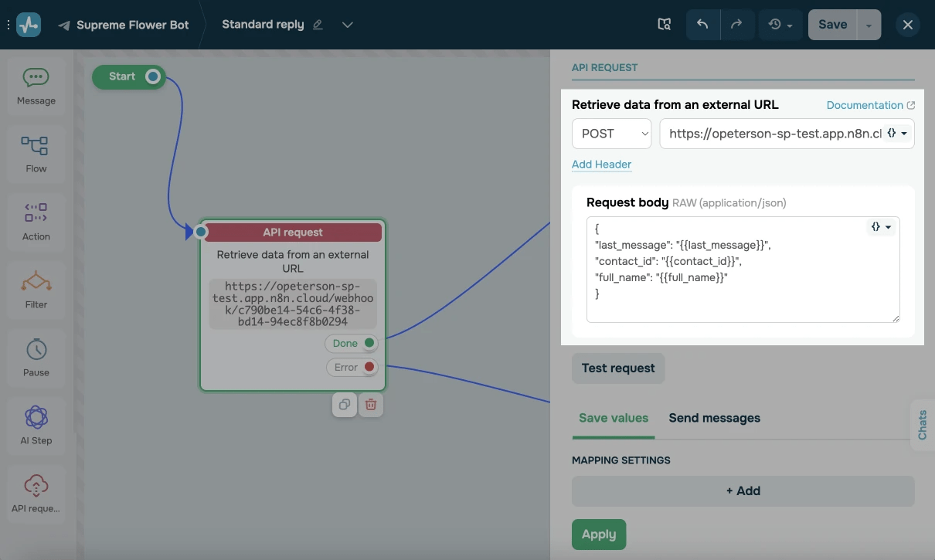This screenshot has width=935, height=560.
Task: Switch to the Save values tab
Action: (x=614, y=418)
